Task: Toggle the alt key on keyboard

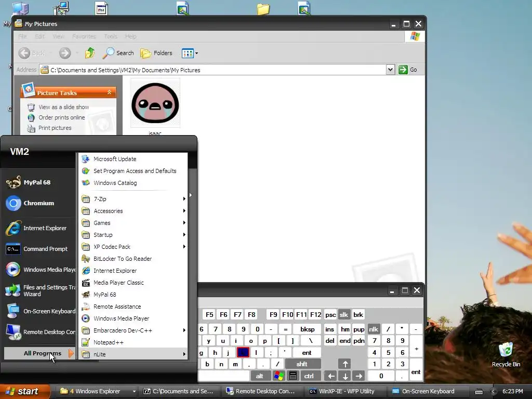Action: click(260, 376)
